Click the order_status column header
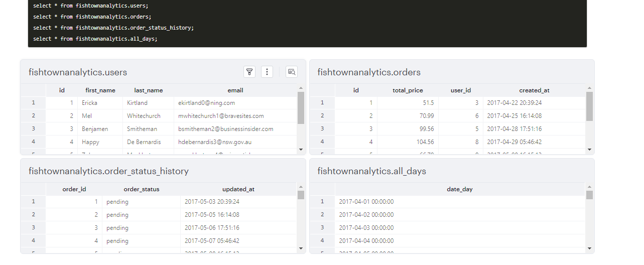 [x=142, y=189]
